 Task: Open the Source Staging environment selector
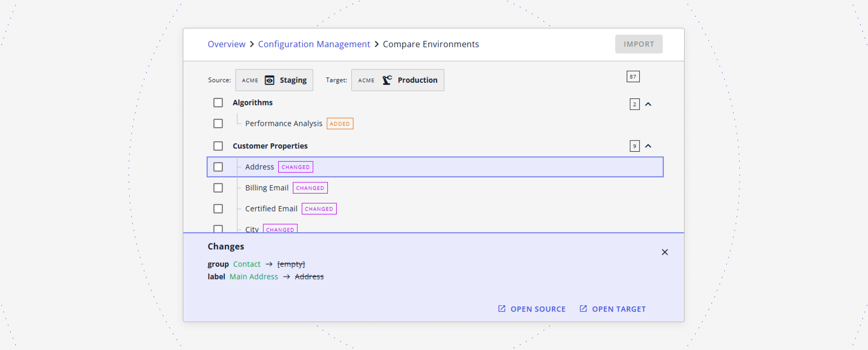tap(274, 80)
